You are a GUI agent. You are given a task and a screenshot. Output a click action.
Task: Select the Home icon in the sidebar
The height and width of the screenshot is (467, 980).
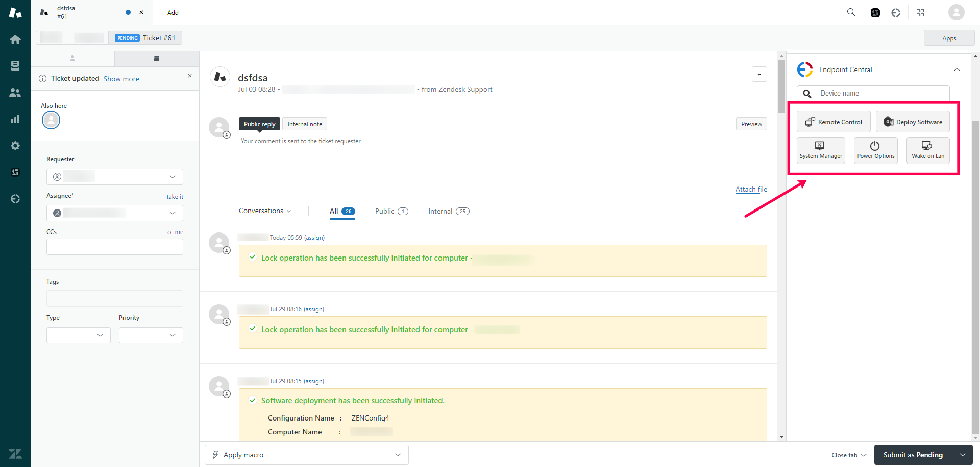15,39
